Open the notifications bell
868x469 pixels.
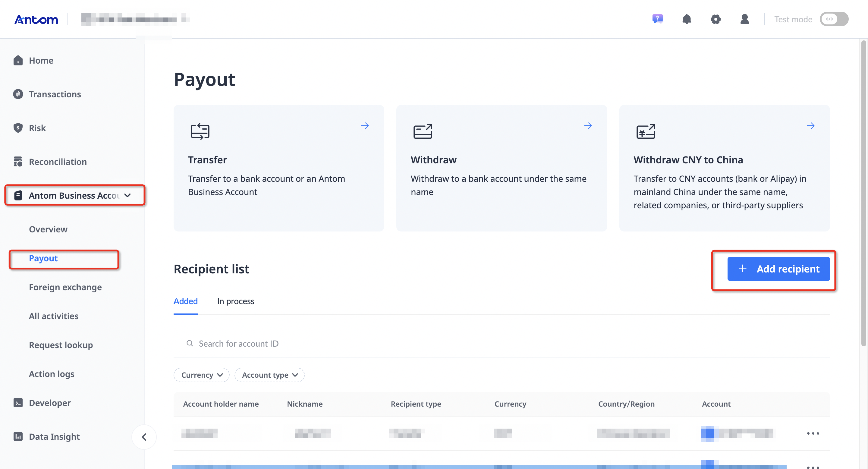coord(686,19)
